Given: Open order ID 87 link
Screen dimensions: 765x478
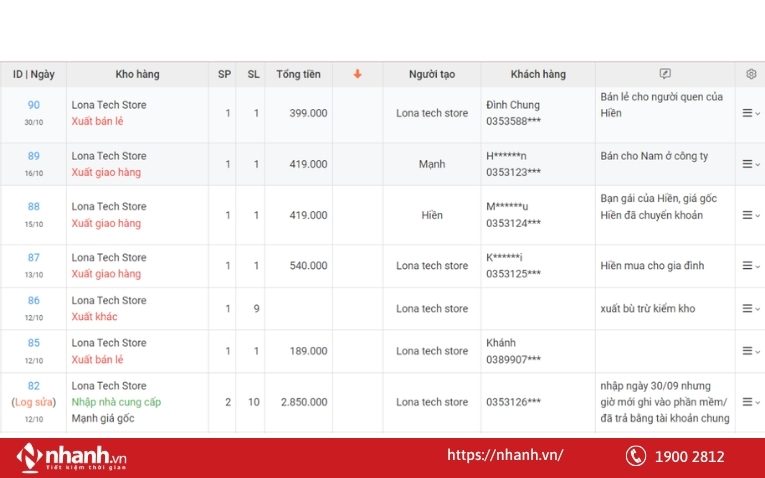Looking at the screenshot, I should [x=34, y=258].
